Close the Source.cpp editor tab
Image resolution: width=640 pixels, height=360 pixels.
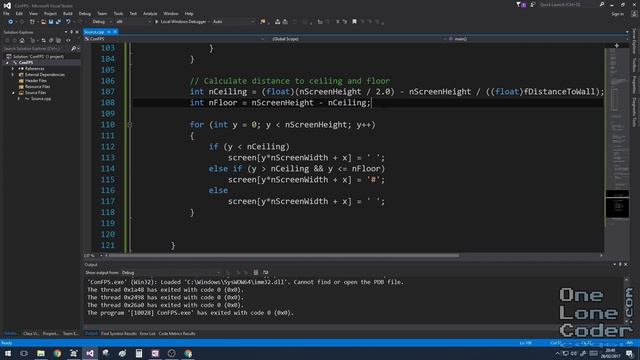115,32
